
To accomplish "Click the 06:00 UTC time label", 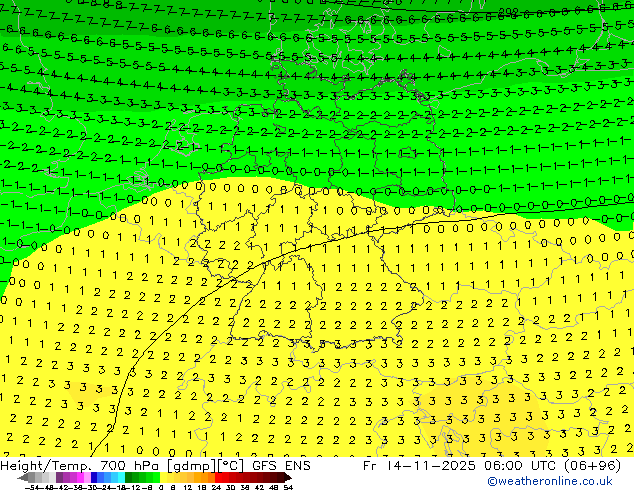I will (522, 466).
